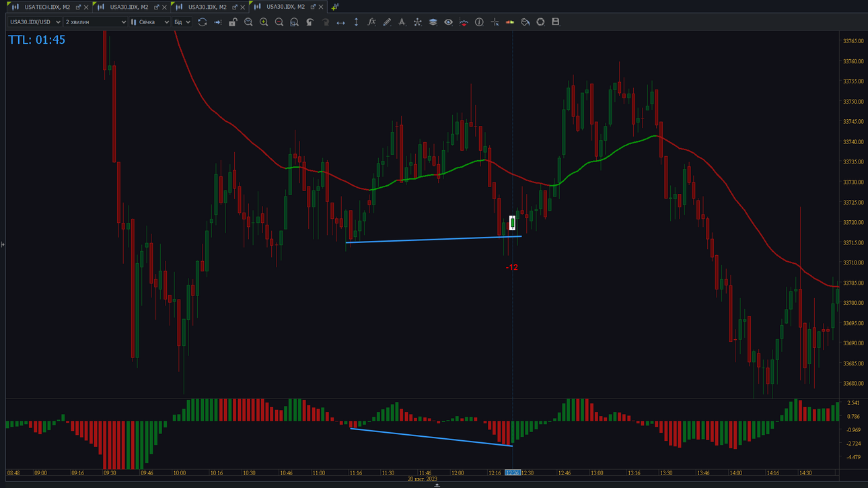Click the -4.479 histogram scale value
868x488 pixels.
pos(853,457)
